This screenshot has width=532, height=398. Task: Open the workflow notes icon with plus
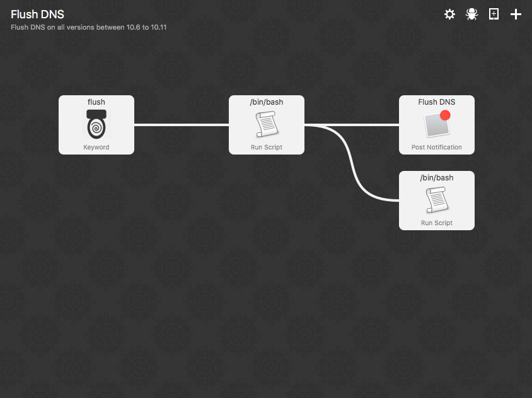tap(494, 14)
